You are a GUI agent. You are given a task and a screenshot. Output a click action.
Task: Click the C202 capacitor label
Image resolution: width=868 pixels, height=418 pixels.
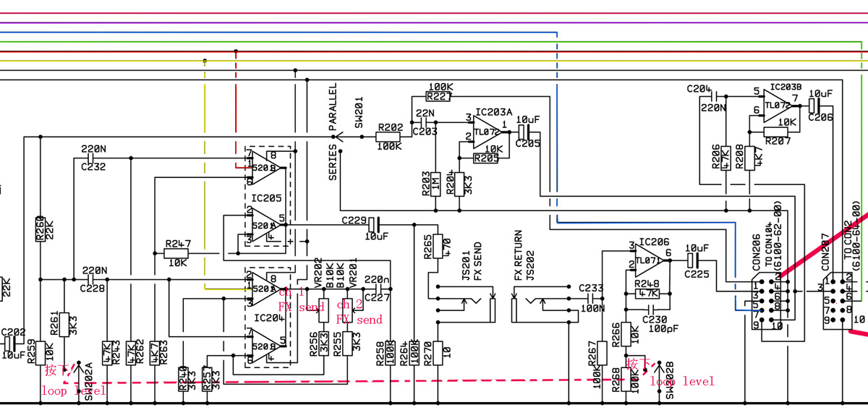point(13,332)
